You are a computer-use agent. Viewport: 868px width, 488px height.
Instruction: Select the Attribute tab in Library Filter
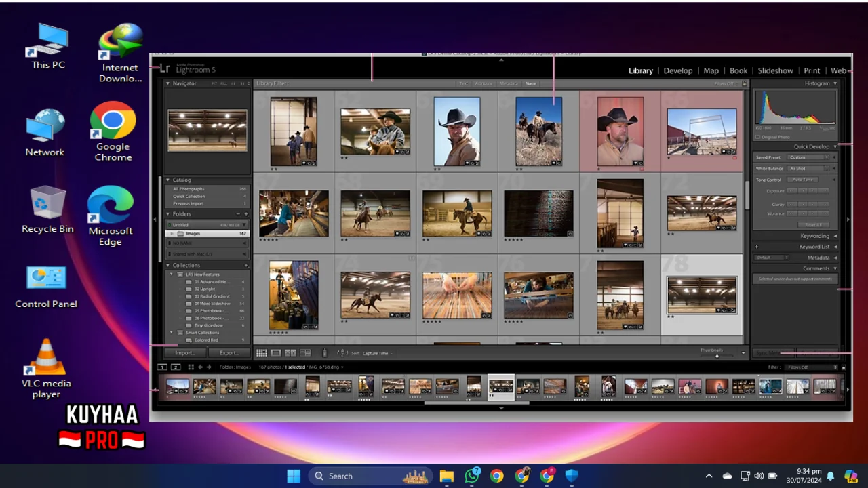pyautogui.click(x=484, y=83)
